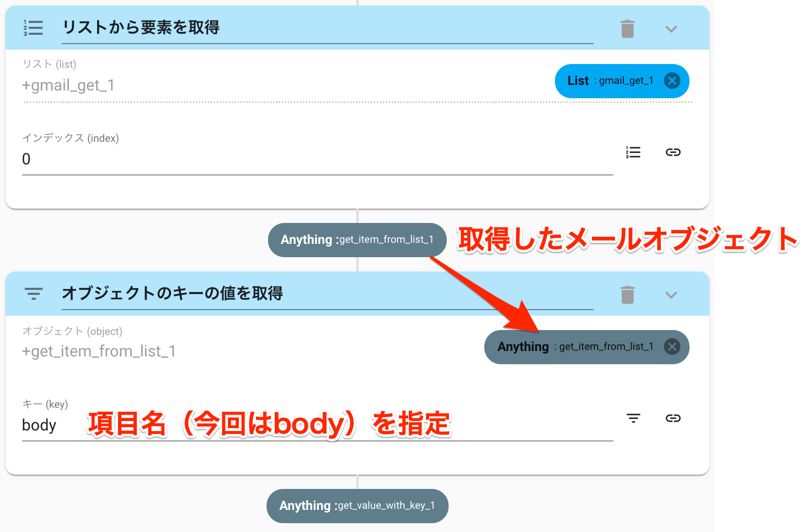This screenshot has width=812, height=532.
Task: Delete the リストから要素を取得 block via trash icon
Action: (628, 29)
